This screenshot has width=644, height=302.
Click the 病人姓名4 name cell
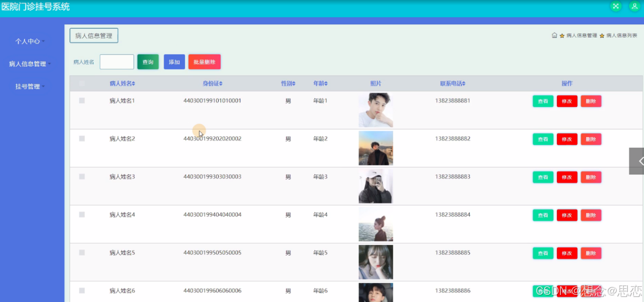click(x=122, y=214)
